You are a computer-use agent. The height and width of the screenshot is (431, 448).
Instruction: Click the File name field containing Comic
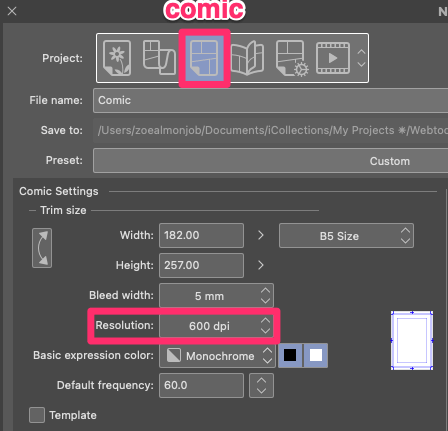click(271, 100)
